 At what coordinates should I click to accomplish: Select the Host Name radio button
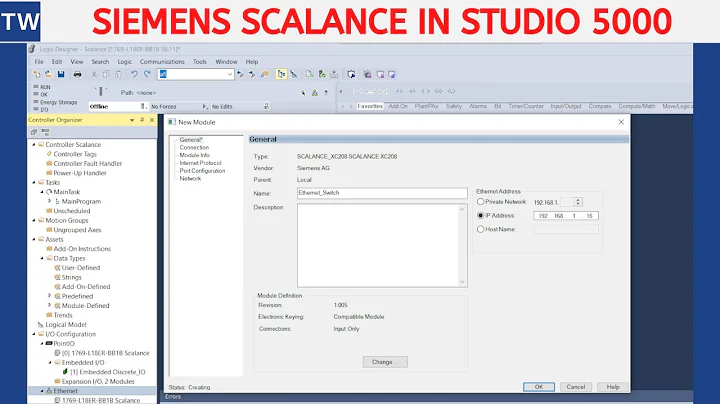tap(480, 229)
